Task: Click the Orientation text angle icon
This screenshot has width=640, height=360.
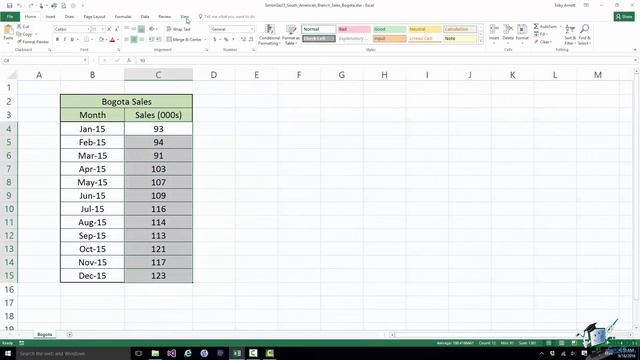Action: (152, 29)
